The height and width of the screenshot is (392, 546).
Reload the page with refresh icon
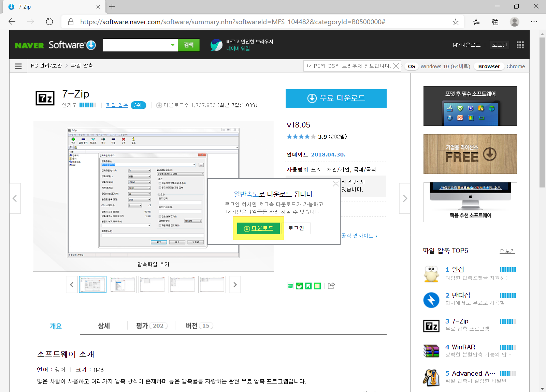point(49,22)
